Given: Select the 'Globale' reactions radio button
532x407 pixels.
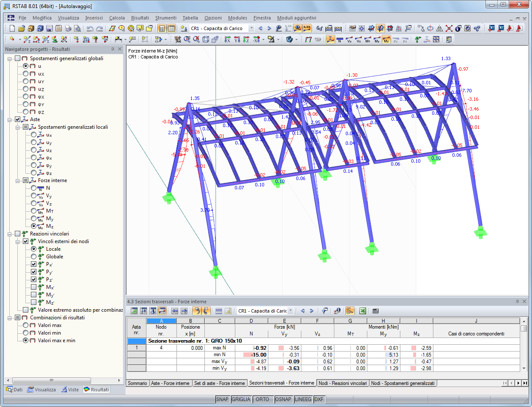Looking at the screenshot, I should click(34, 257).
